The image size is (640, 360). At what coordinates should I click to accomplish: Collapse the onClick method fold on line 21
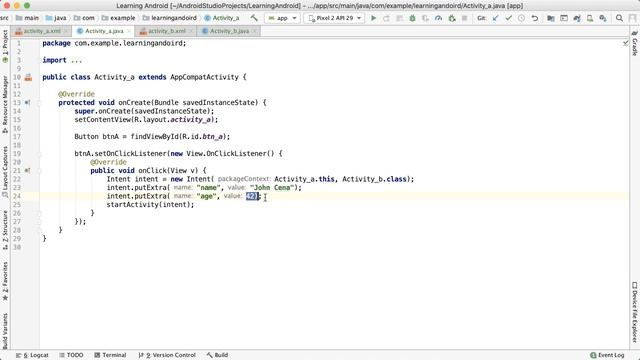point(40,171)
